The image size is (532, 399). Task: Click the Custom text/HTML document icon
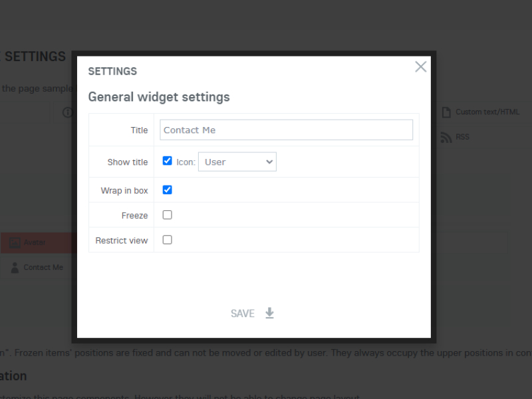(446, 112)
